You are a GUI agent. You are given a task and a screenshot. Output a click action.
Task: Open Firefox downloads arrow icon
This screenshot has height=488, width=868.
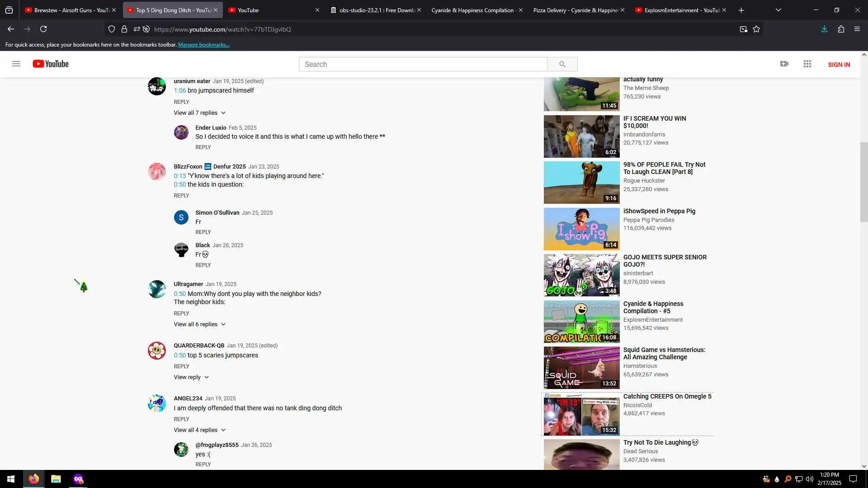tap(824, 29)
